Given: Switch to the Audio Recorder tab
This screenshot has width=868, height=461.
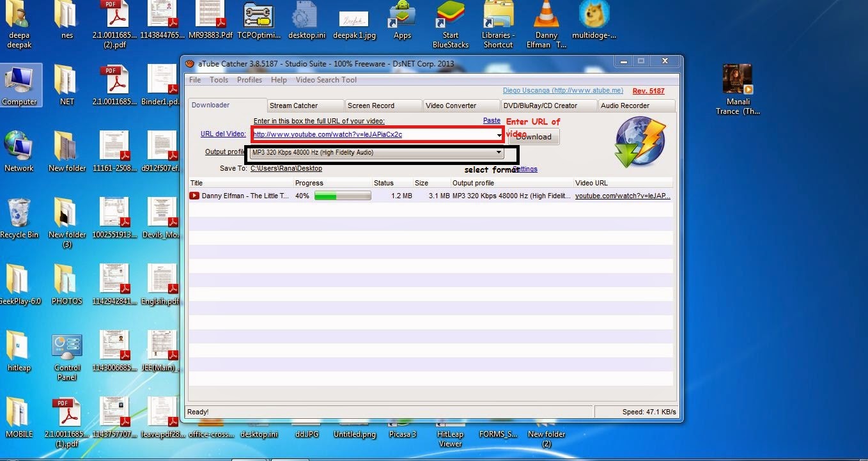Looking at the screenshot, I should [637, 105].
